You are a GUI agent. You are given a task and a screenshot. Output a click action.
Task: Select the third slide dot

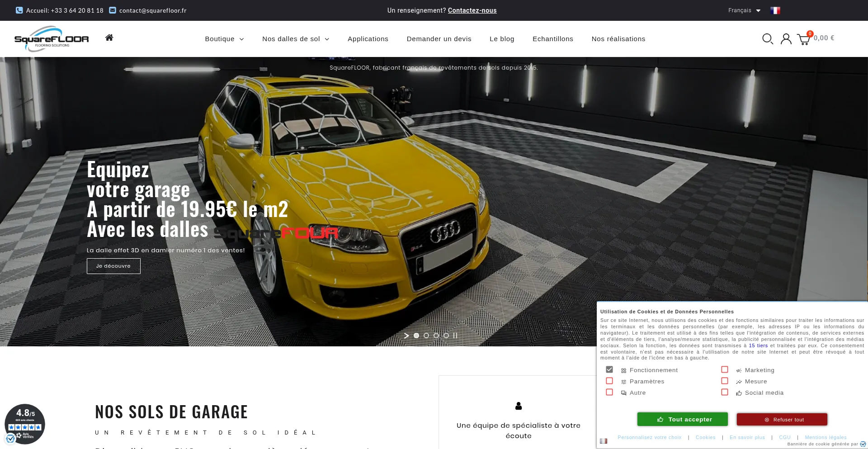point(436,336)
